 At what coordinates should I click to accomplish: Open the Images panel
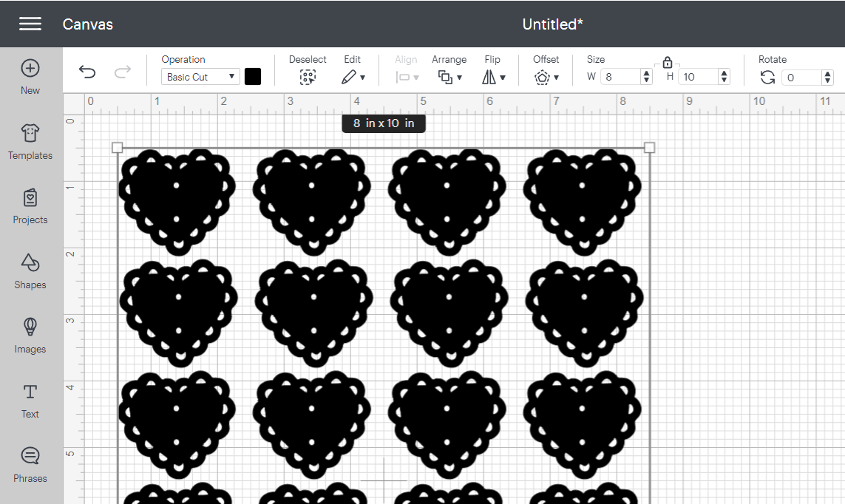[30, 336]
